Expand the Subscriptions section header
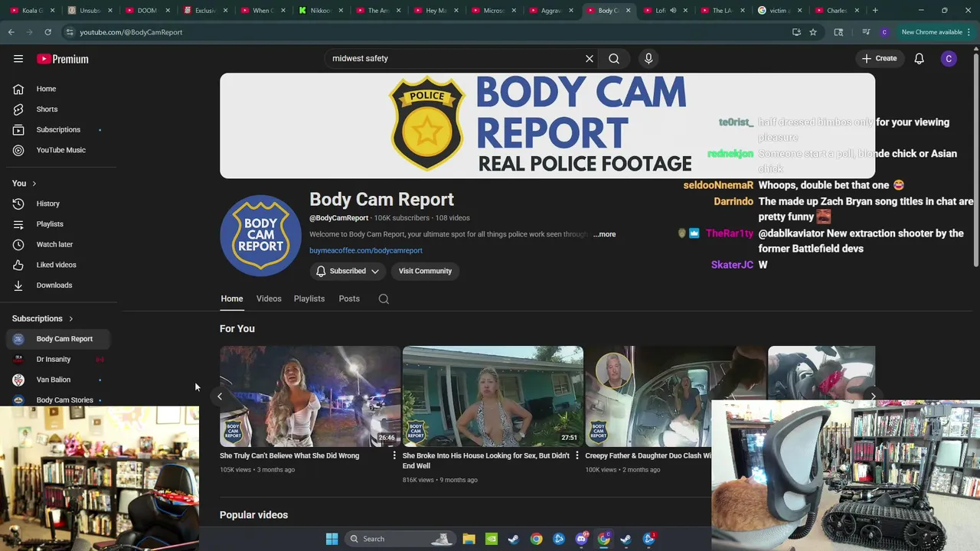Viewport: 980px width, 551px height. 43,318
